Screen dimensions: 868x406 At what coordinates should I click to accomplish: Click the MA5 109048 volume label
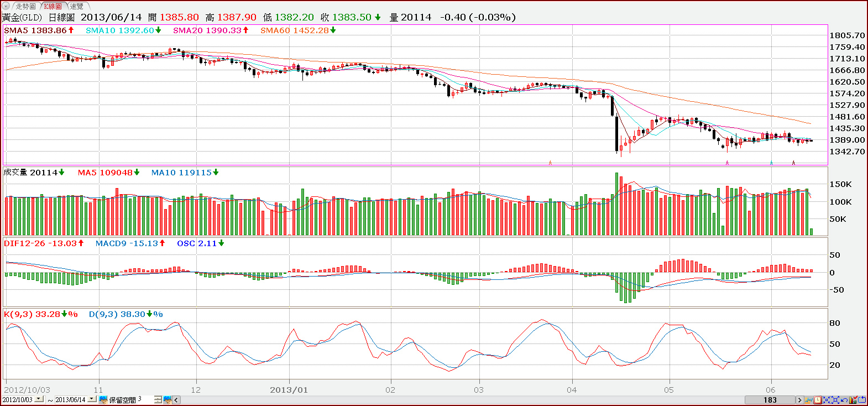(x=108, y=173)
